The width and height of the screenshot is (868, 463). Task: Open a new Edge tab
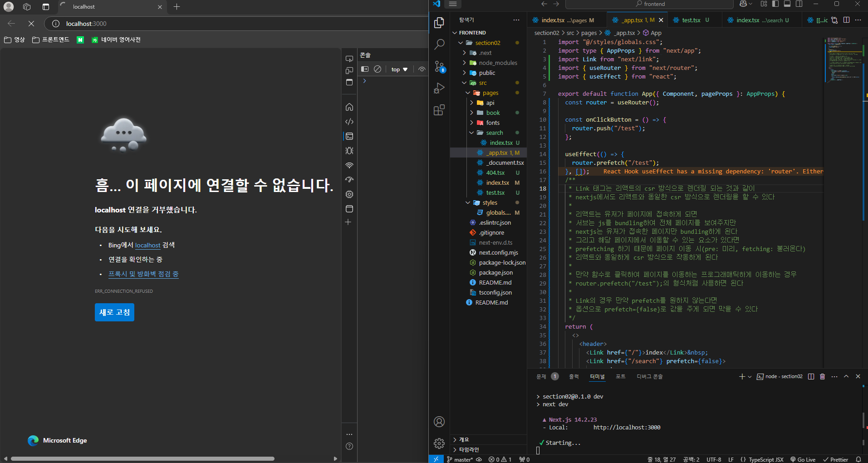(x=177, y=6)
